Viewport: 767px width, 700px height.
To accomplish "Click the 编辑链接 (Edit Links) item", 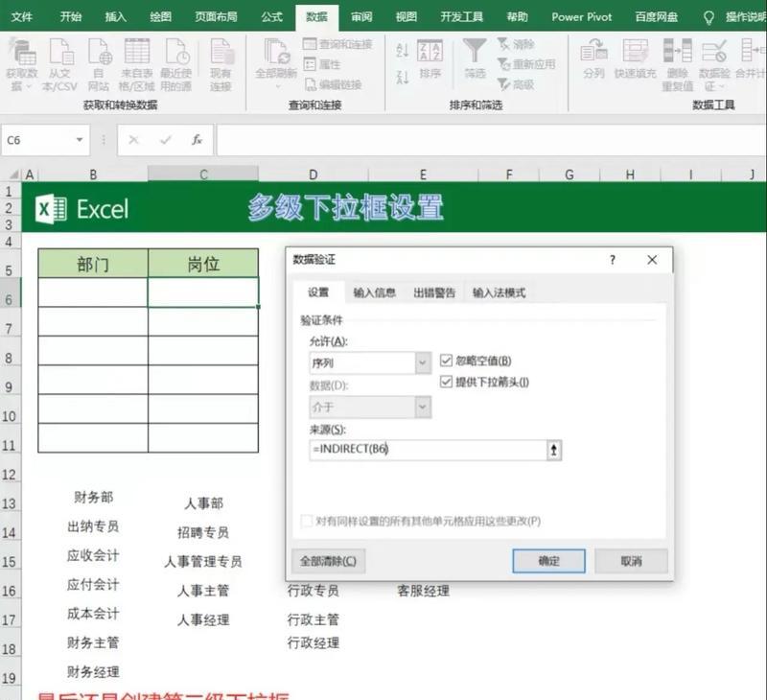I will (334, 84).
